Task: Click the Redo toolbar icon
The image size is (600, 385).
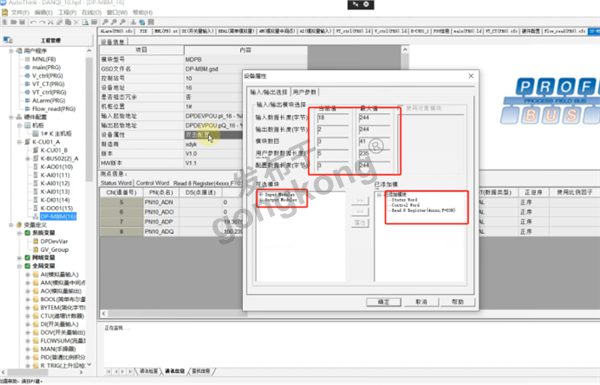Action: (42, 22)
